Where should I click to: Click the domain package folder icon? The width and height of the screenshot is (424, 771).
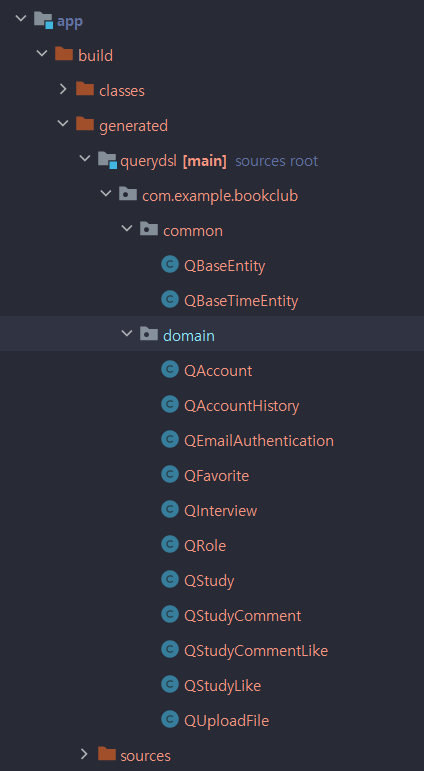coord(149,335)
